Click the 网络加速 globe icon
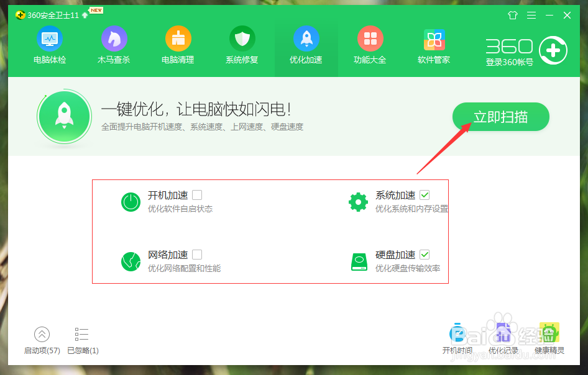 [131, 261]
